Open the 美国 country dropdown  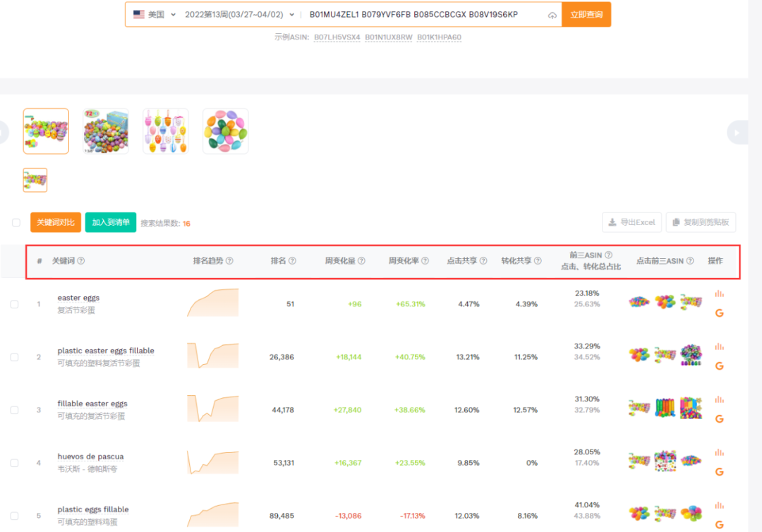(154, 14)
